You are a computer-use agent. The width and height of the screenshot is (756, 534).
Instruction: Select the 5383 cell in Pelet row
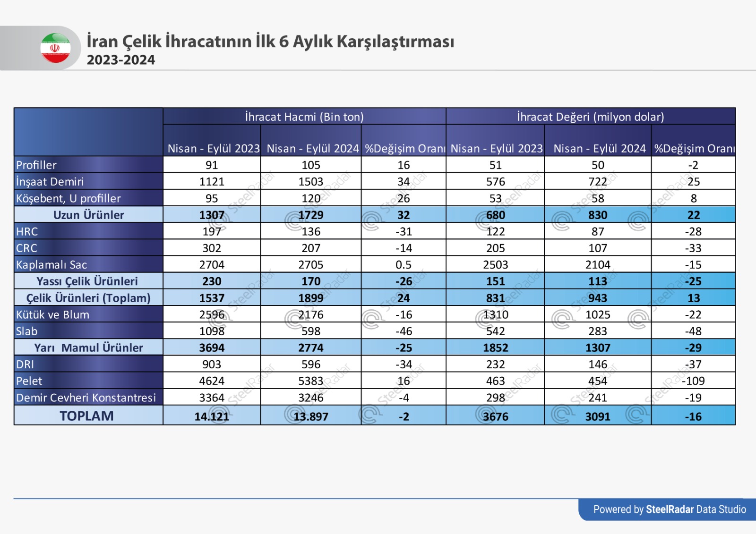click(311, 381)
